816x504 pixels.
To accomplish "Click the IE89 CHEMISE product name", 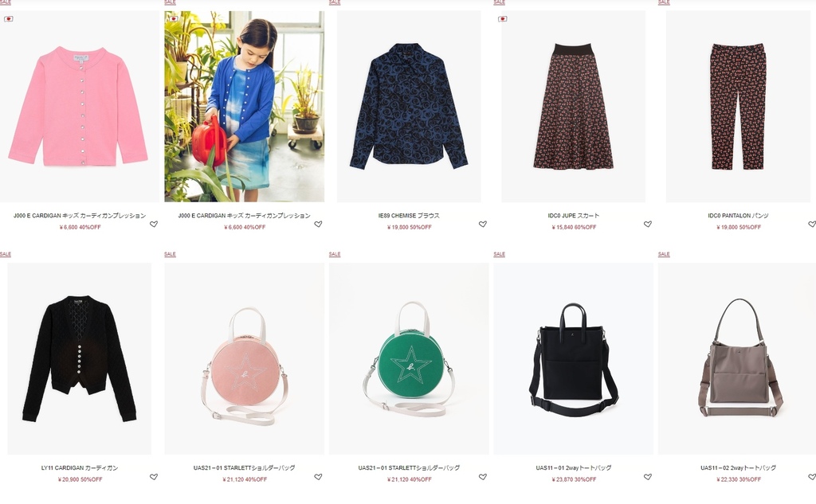I will tap(409, 215).
